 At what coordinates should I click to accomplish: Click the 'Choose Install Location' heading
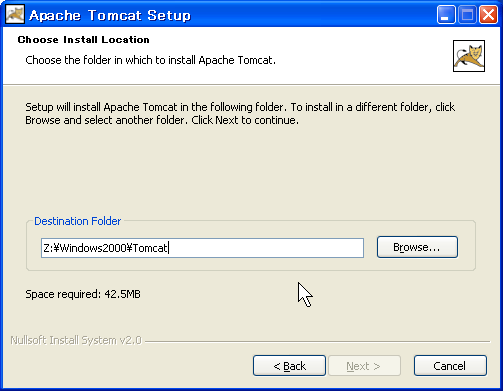[84, 40]
